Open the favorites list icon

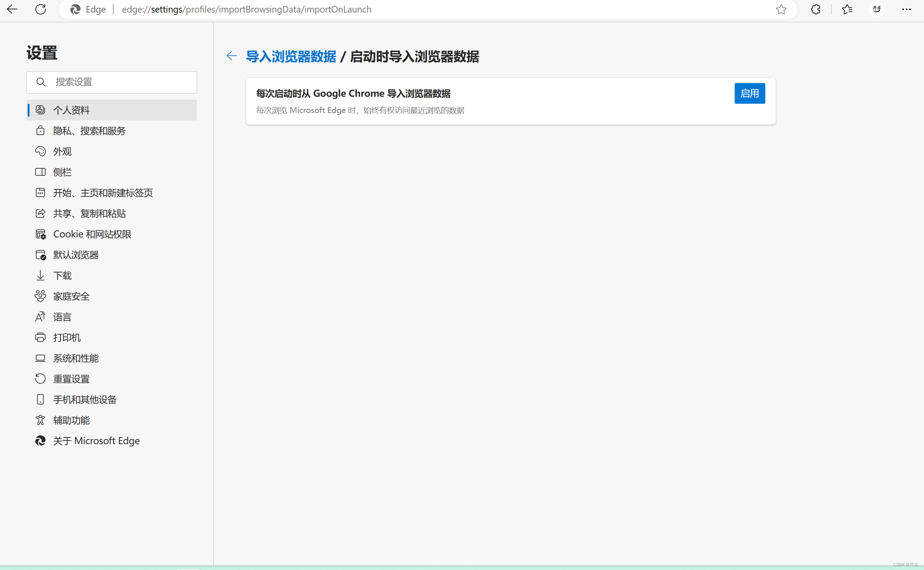click(x=847, y=10)
